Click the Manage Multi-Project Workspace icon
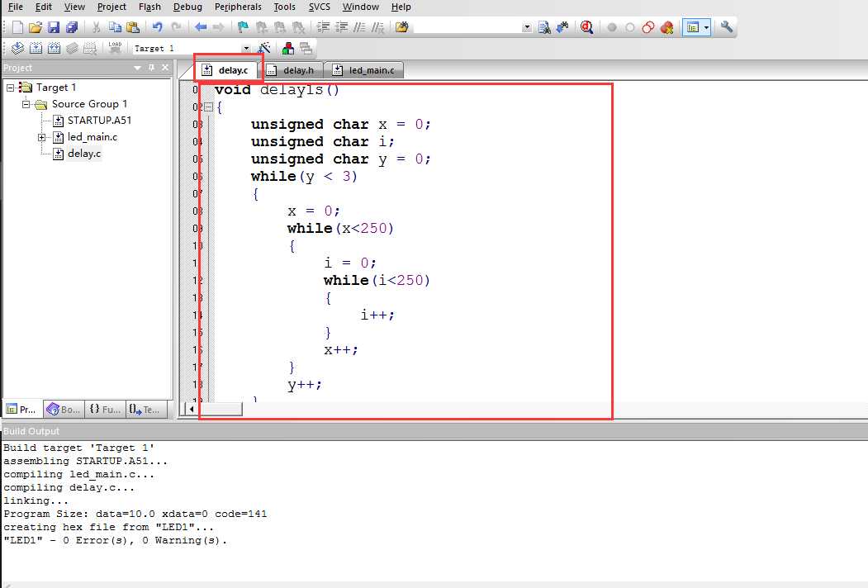The height and width of the screenshot is (588, 868). (x=306, y=49)
